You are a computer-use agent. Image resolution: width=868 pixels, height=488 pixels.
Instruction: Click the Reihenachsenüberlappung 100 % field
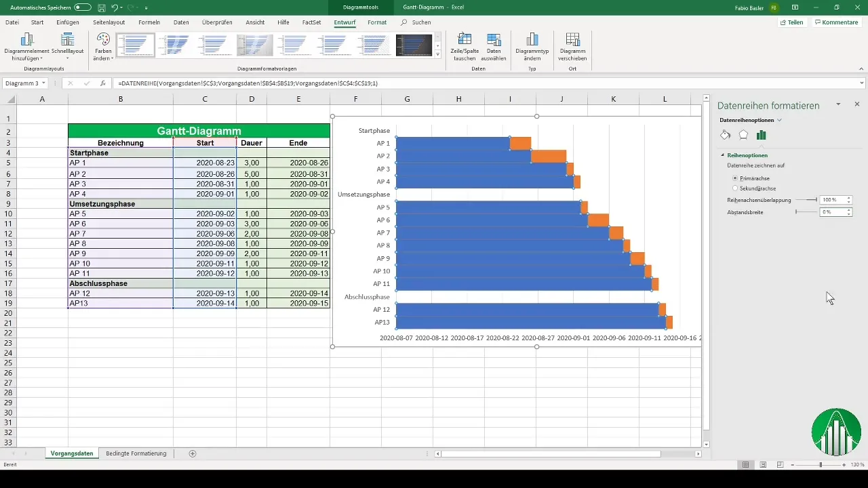831,200
